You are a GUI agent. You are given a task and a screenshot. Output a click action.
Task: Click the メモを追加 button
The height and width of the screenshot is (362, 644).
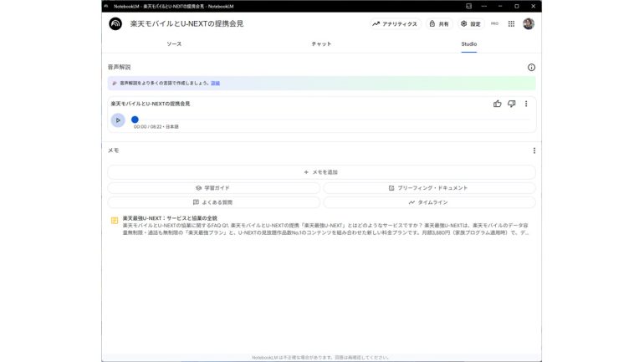[322, 172]
